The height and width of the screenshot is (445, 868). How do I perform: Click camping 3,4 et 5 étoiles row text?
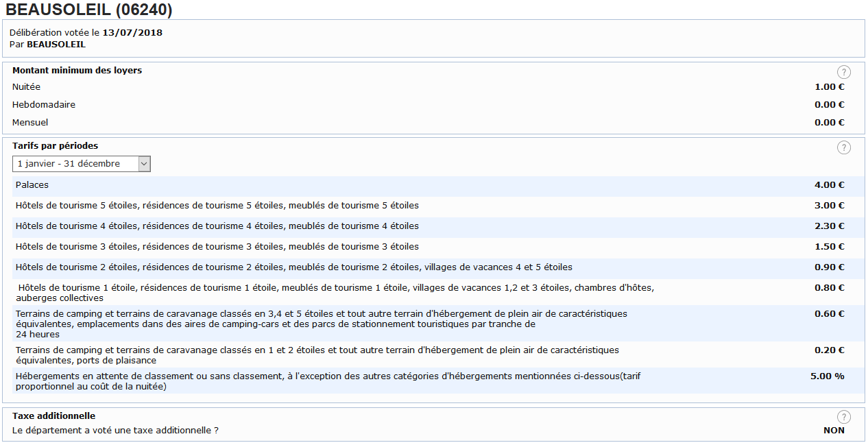[x=322, y=324]
